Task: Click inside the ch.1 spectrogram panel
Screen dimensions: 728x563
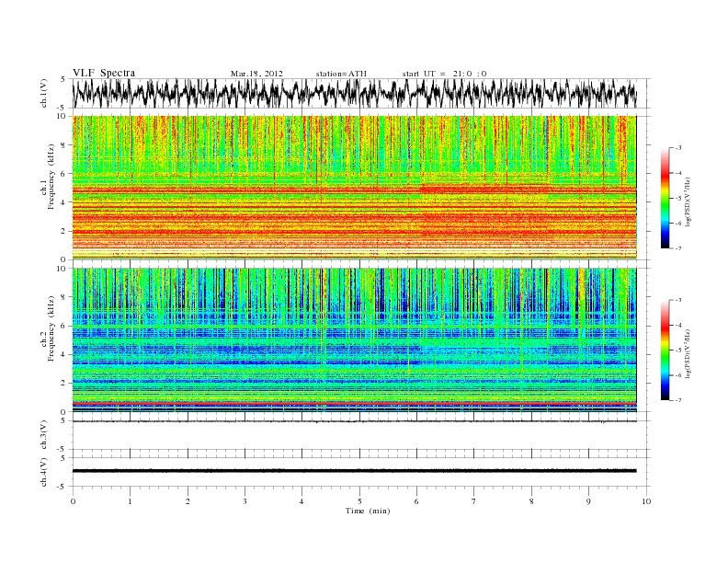Action: pyautogui.click(x=354, y=187)
